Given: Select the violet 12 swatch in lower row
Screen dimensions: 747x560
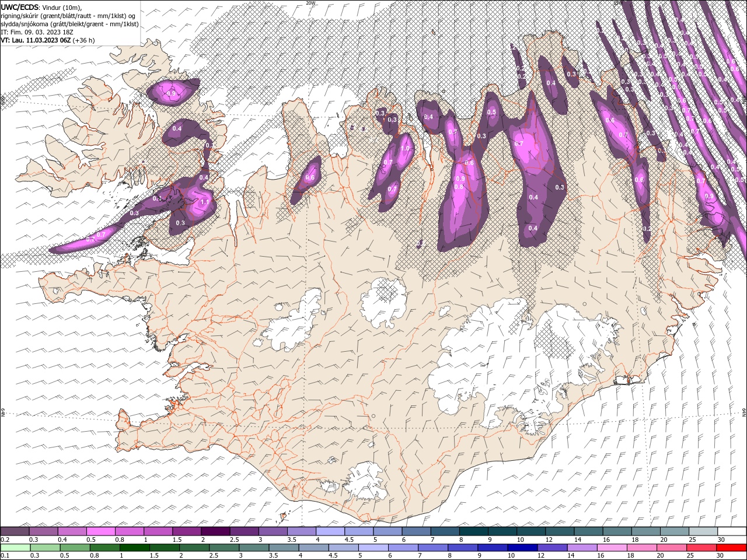Looking at the screenshot, I should 552,548.
